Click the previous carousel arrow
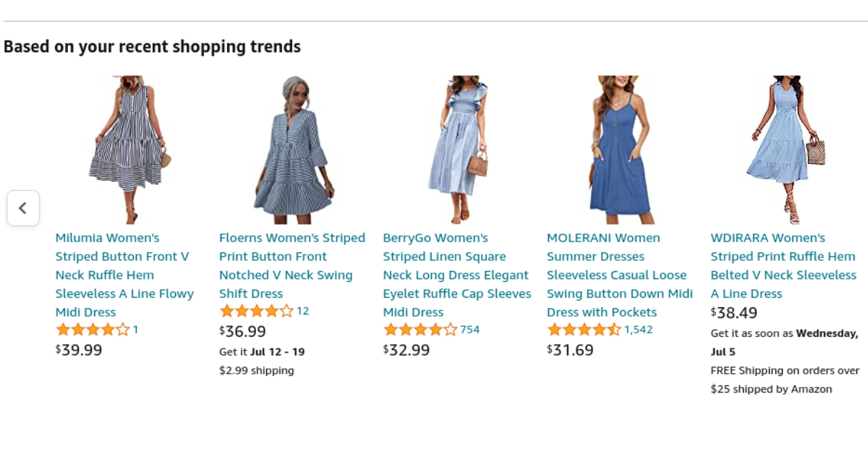This screenshot has height=454, width=868. (22, 208)
